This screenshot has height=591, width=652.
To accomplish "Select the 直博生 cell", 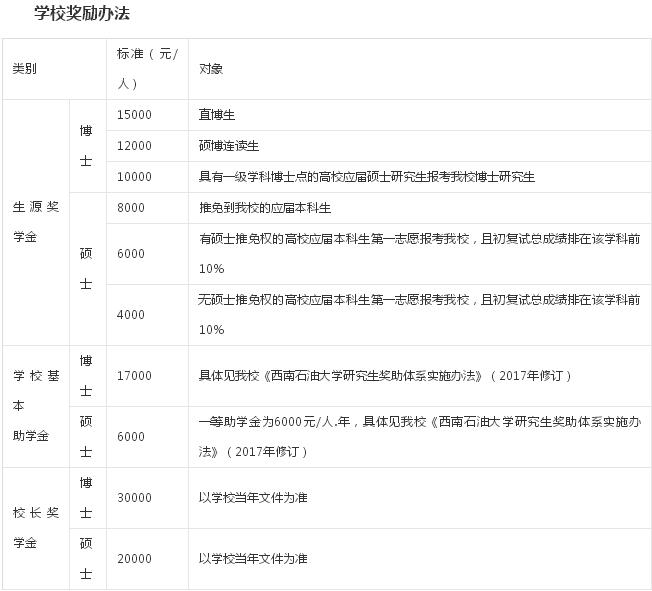I will coord(216,115).
